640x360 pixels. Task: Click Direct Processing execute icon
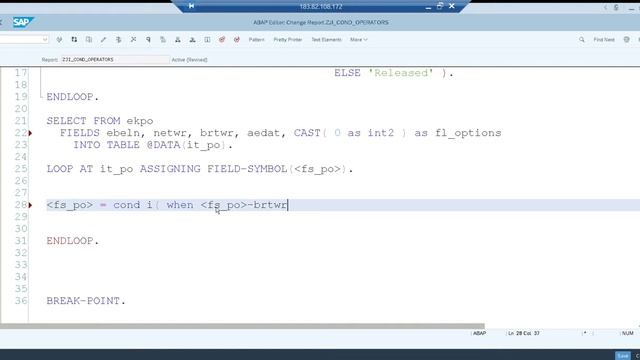(x=148, y=40)
